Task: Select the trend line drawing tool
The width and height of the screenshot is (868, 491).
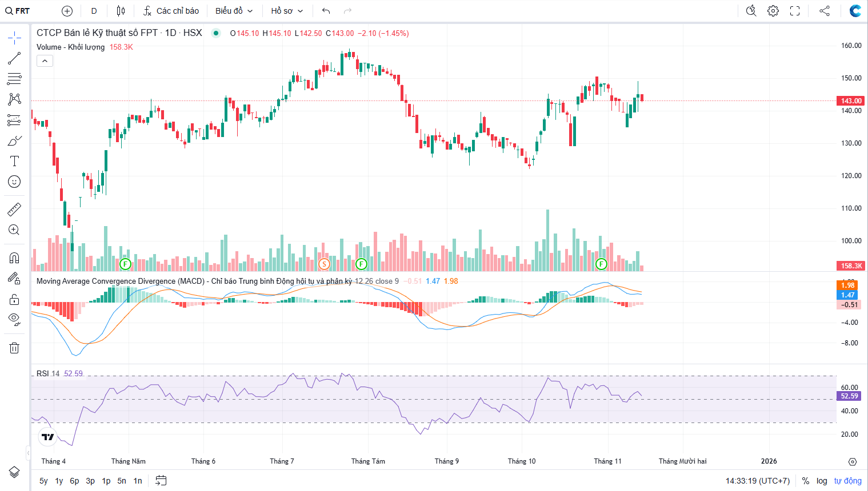Action: 14,58
